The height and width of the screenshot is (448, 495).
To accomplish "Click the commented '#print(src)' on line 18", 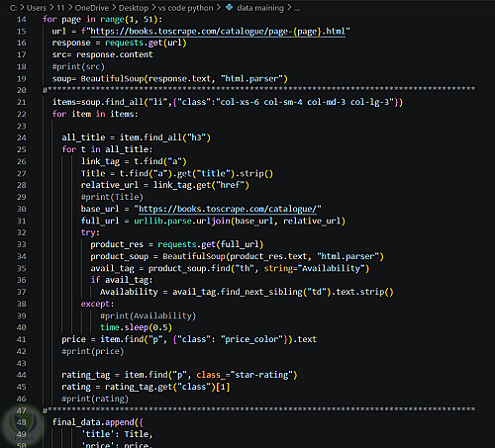I will (x=78, y=66).
